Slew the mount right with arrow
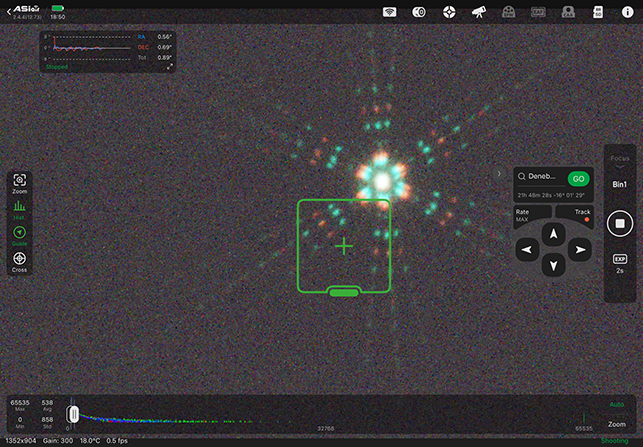Viewport: 643px width, 447px height. 579,249
